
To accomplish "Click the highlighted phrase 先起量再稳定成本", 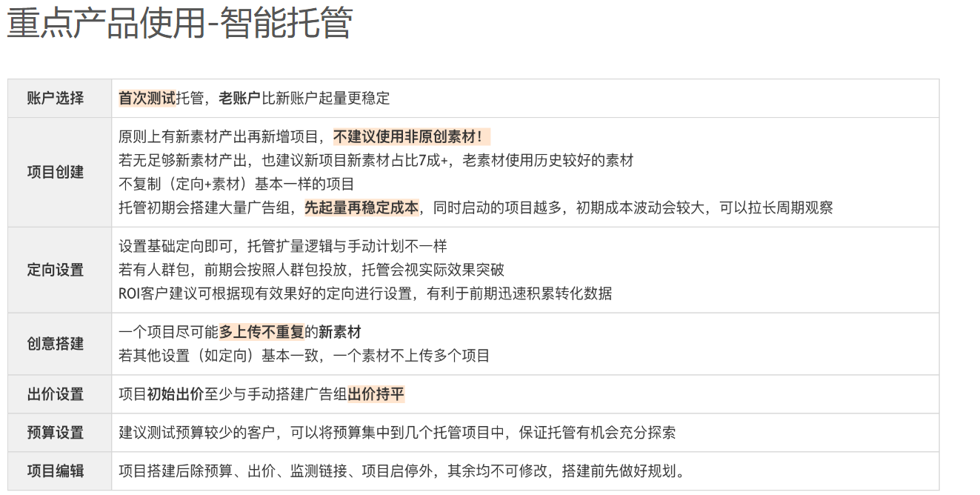I will (361, 208).
